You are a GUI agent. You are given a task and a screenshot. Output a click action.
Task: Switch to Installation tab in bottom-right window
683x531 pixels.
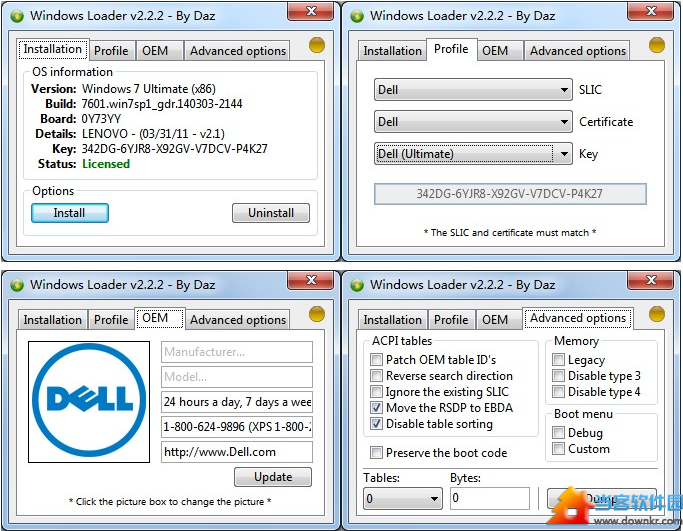[x=392, y=320]
